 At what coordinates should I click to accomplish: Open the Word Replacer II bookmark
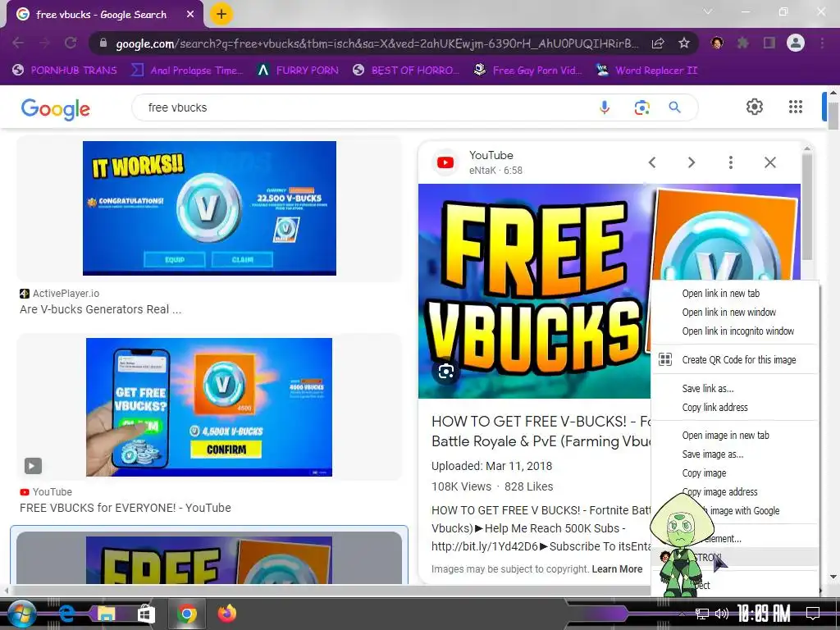point(647,71)
